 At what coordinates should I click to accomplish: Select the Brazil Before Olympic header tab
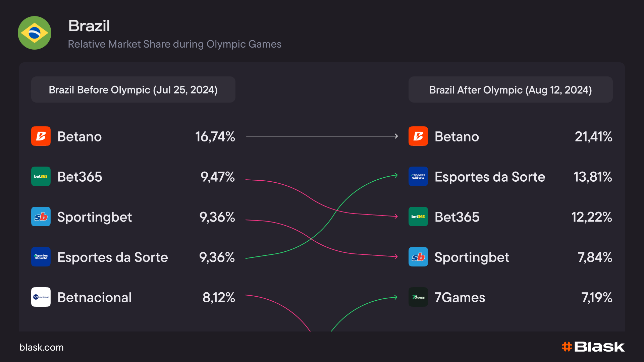[x=133, y=90]
